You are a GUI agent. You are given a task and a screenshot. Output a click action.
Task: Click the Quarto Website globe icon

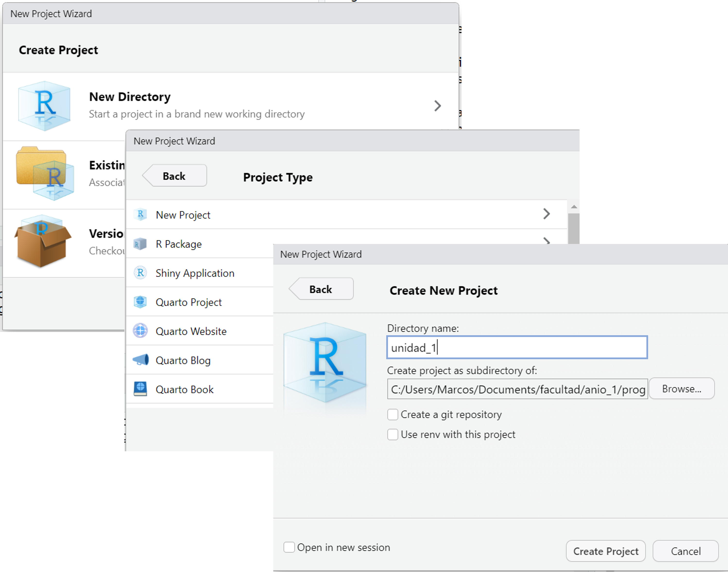point(140,331)
